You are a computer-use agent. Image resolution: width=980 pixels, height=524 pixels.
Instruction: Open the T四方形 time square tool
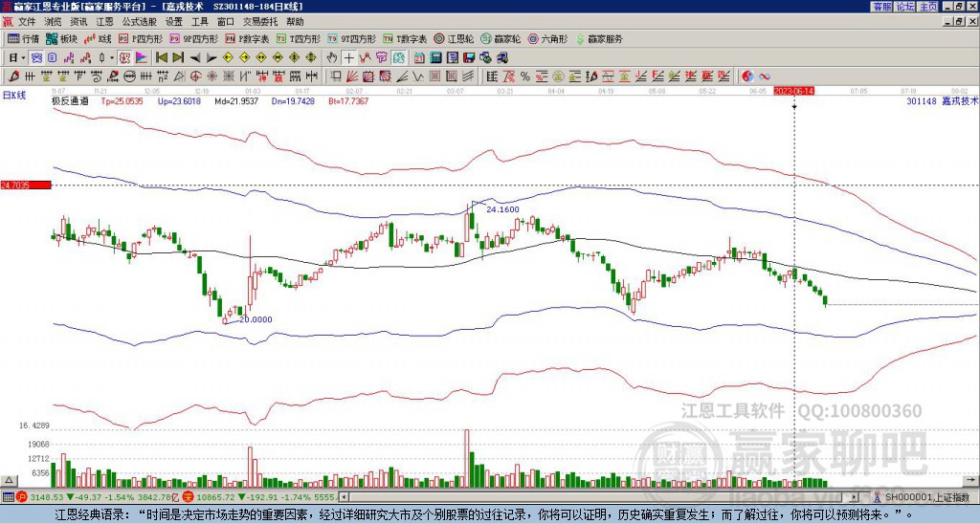299,38
